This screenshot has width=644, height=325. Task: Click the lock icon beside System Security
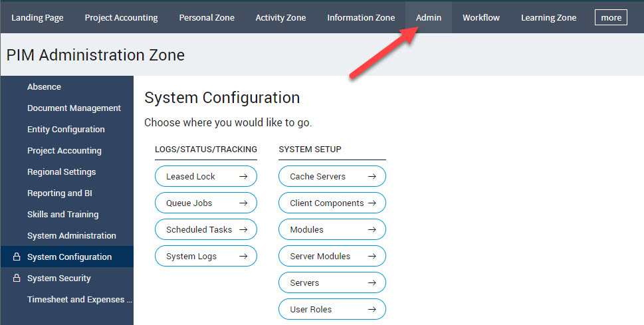(x=17, y=278)
